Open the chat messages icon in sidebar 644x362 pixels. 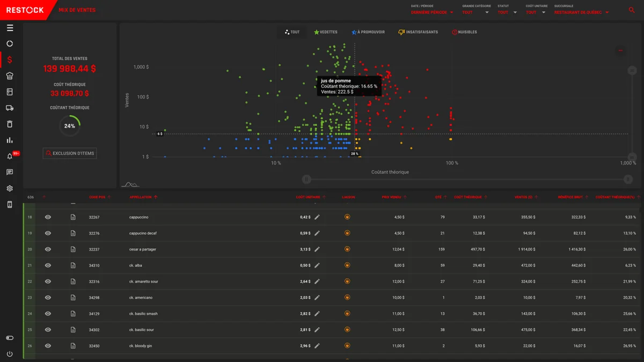10,172
